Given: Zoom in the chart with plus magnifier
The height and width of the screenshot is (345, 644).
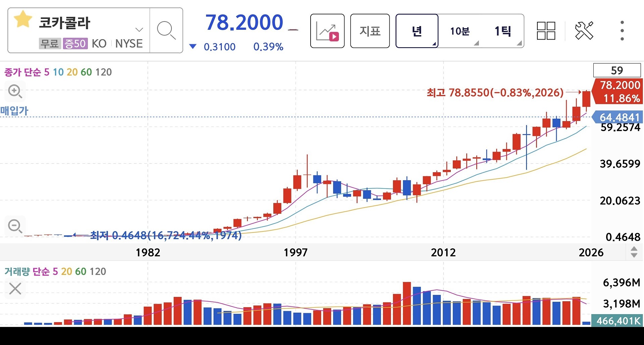Looking at the screenshot, I should coord(15,91).
